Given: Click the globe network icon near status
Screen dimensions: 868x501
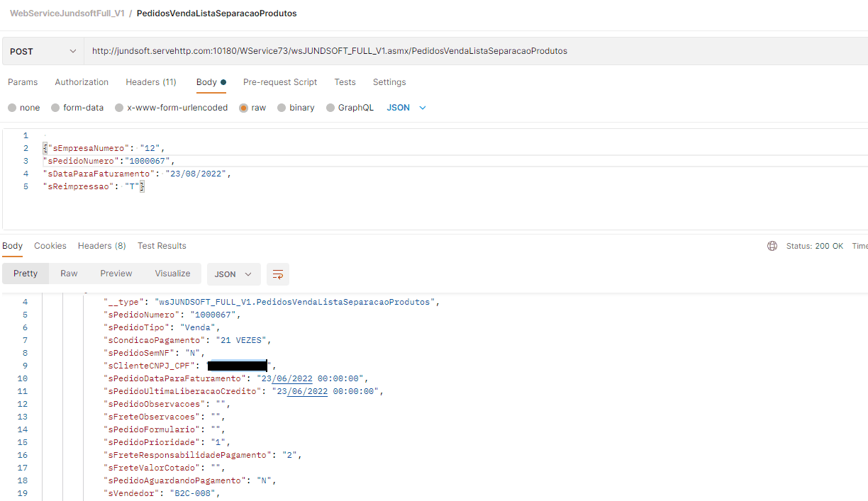Looking at the screenshot, I should [x=772, y=246].
